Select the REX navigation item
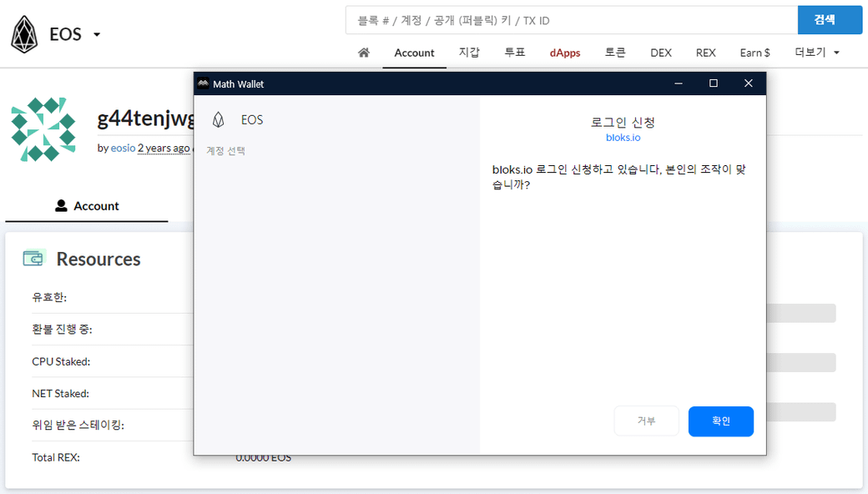The width and height of the screenshot is (868, 494). click(705, 53)
